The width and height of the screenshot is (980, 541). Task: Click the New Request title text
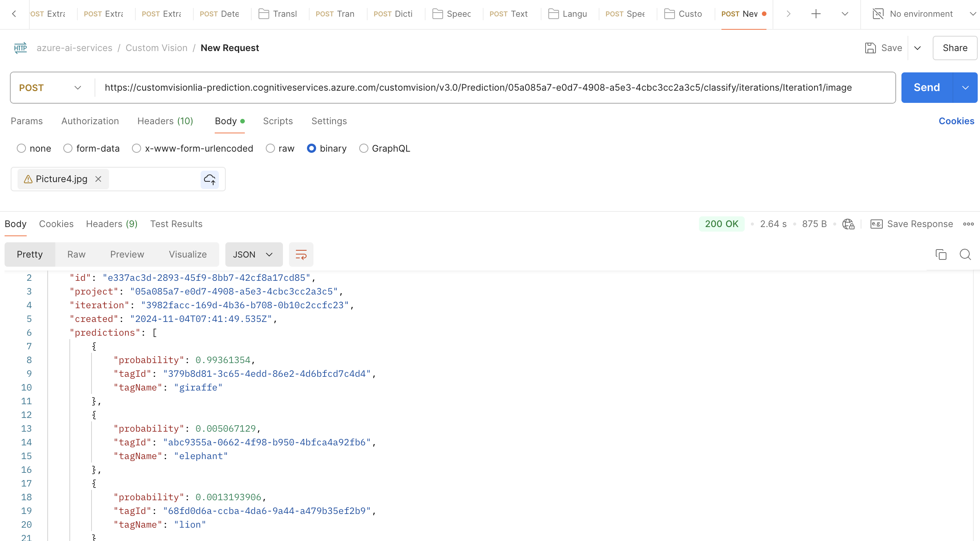pos(230,48)
